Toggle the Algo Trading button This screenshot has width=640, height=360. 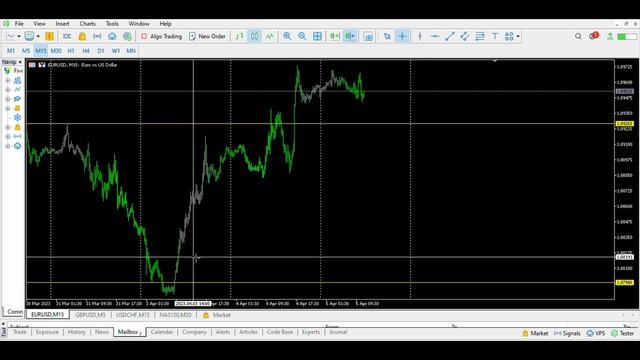click(162, 36)
